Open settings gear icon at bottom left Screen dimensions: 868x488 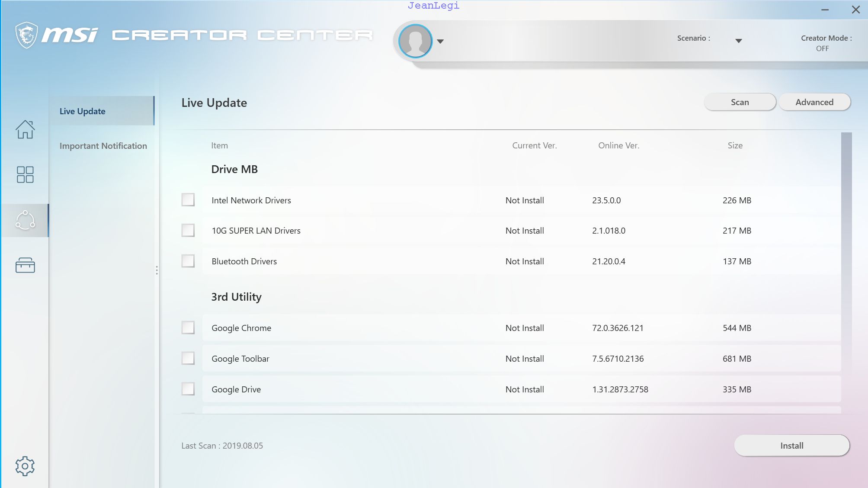pos(25,466)
